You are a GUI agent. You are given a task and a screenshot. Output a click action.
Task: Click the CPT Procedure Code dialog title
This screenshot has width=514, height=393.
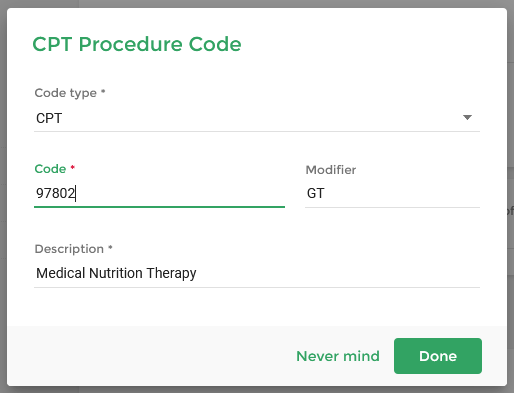137,44
